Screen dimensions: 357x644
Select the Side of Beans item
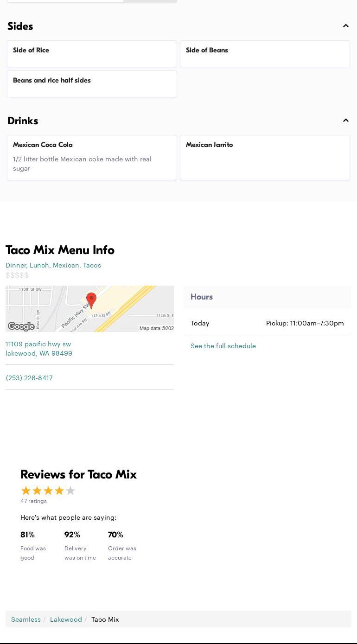point(265,53)
